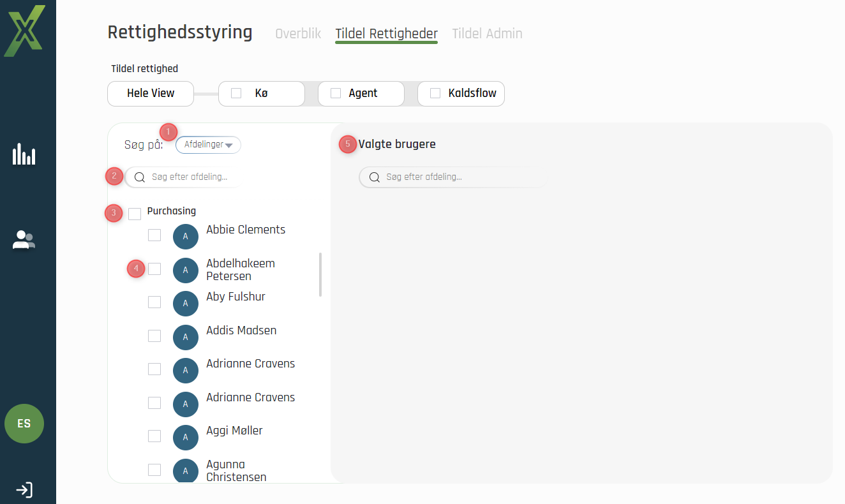Open the users icon in sidebar
Image resolution: width=845 pixels, height=504 pixels.
pos(24,240)
